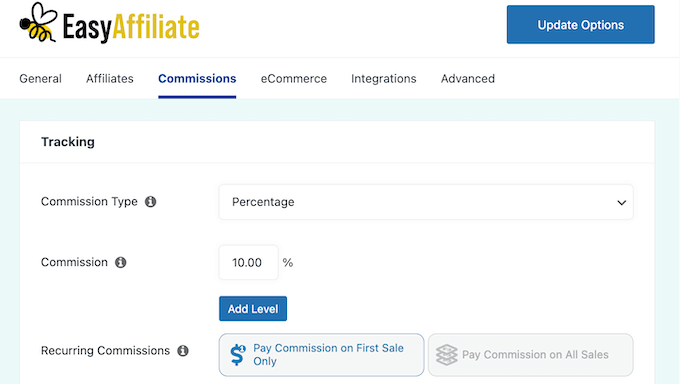This screenshot has height=384, width=680.
Task: Focus the 10.00 commission input field
Action: pos(248,263)
